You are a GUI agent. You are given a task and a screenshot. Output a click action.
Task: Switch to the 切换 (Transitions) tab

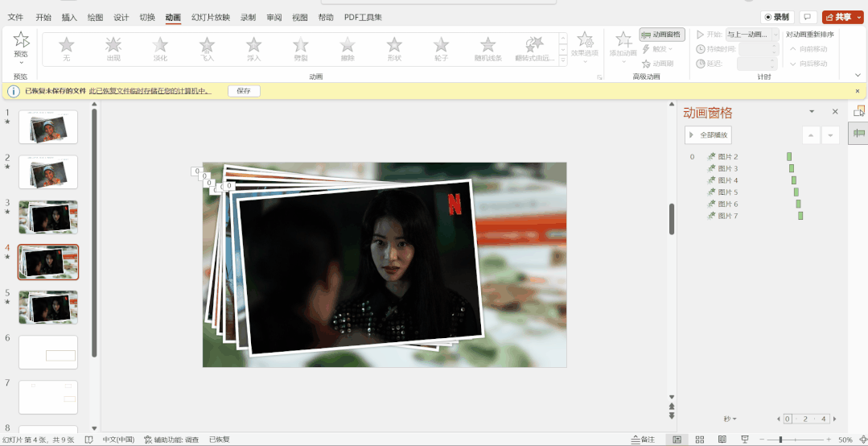click(x=147, y=17)
